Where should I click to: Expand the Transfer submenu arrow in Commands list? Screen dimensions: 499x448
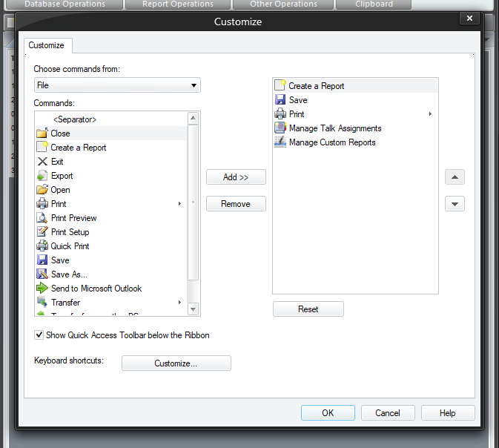point(180,302)
